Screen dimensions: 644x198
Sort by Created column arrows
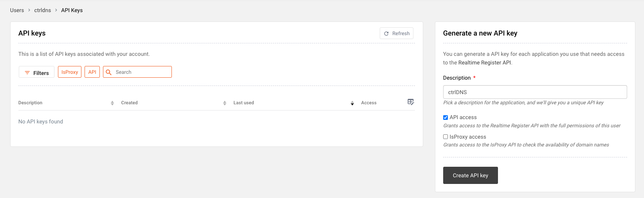click(225, 103)
